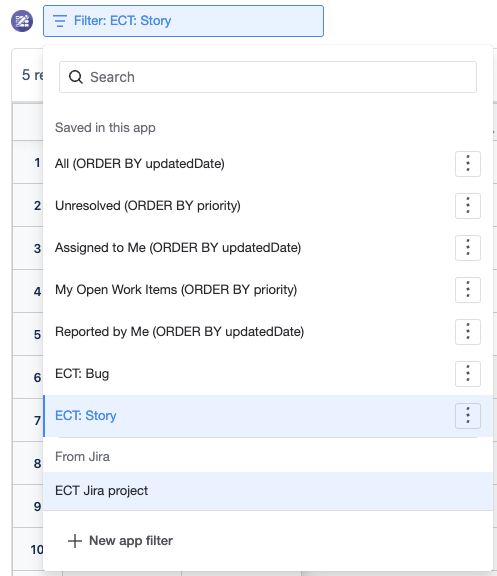Choose Assigned to Me filter
Viewport: 497px width, 576px height.
(x=178, y=248)
